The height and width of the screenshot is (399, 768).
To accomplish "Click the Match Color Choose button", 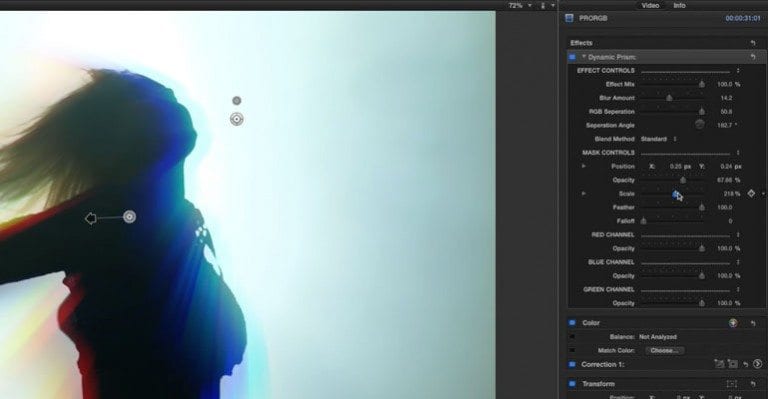I will coord(665,351).
